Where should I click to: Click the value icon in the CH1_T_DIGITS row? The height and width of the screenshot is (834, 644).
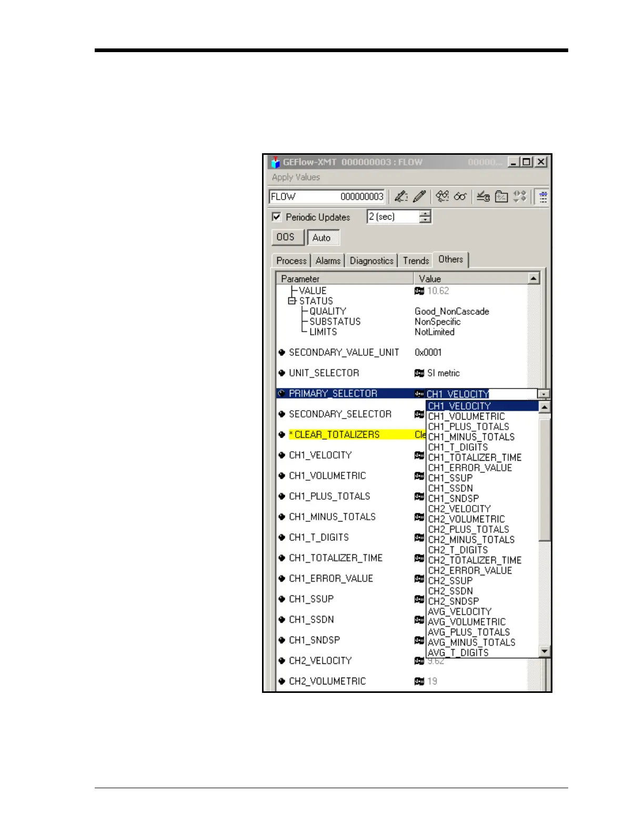pos(419,538)
